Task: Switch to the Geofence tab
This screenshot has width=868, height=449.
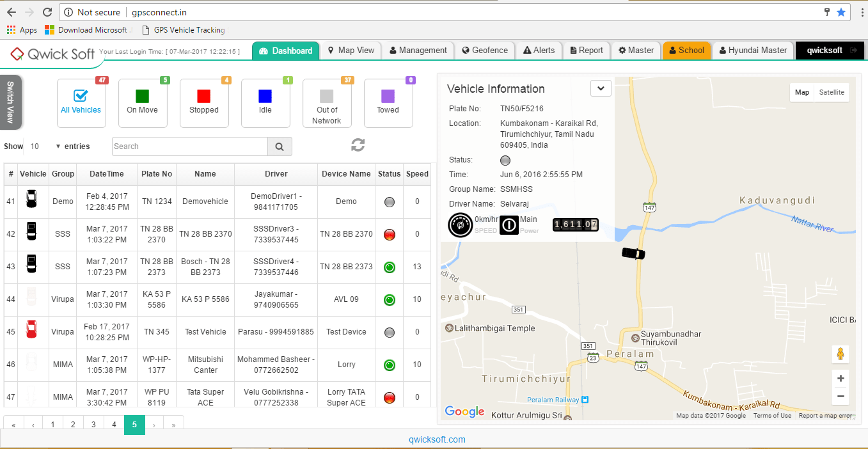Action: (x=485, y=50)
